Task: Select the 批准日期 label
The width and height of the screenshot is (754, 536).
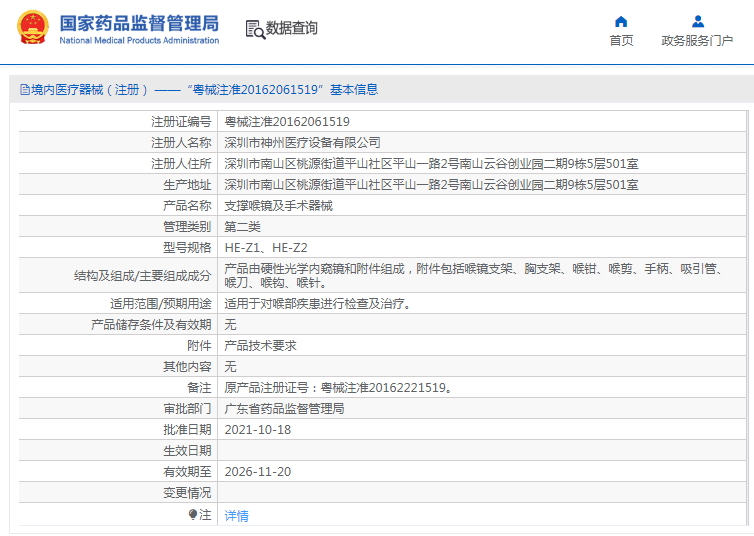Action: tap(187, 430)
